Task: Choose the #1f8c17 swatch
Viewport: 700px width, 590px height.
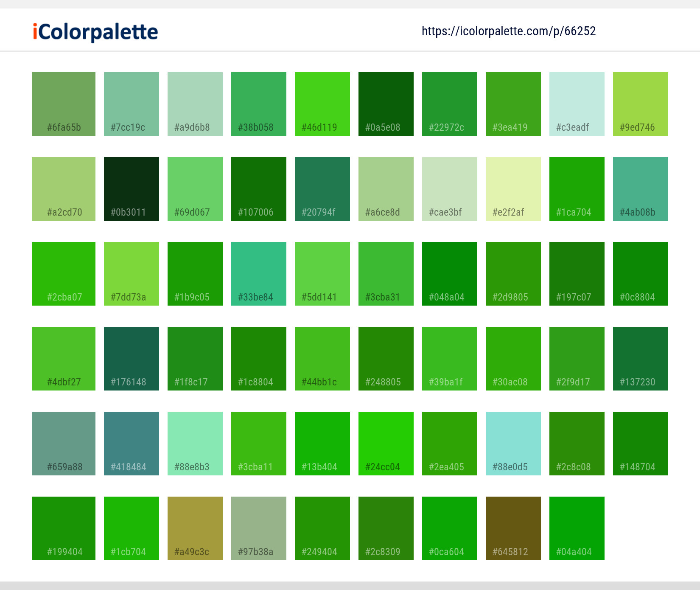Action: pos(195,359)
